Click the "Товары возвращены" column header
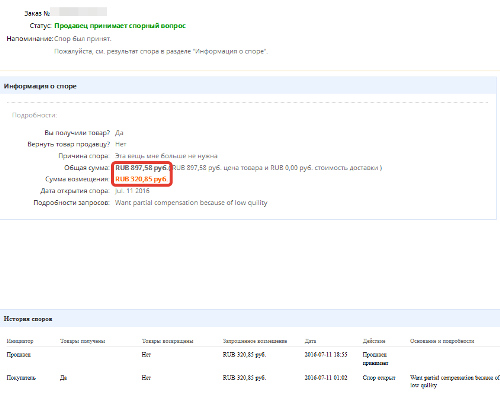The image size is (500, 393). tap(167, 341)
